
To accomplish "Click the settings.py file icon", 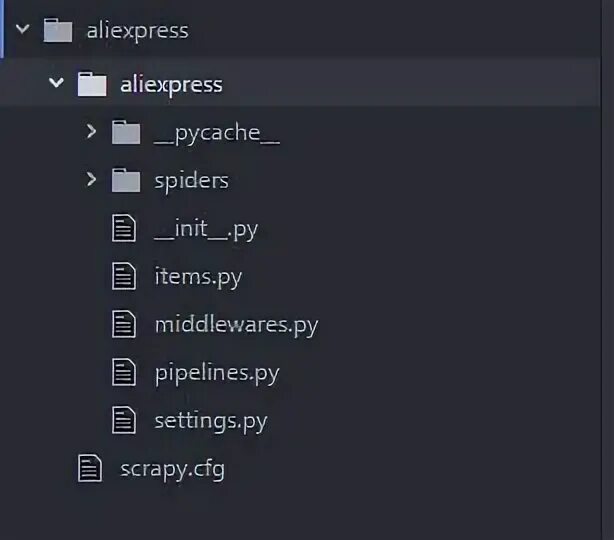I will tap(124, 420).
